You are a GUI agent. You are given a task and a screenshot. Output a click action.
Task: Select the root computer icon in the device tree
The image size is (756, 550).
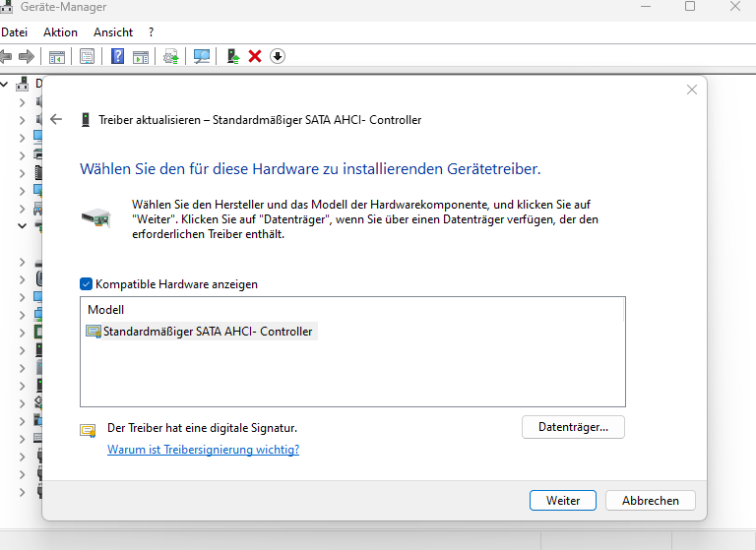pos(23,84)
